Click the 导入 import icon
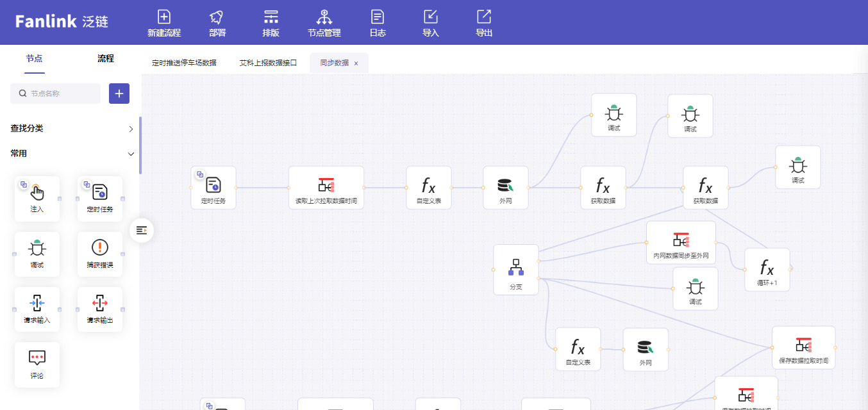The height and width of the screenshot is (410, 868). pos(431,18)
